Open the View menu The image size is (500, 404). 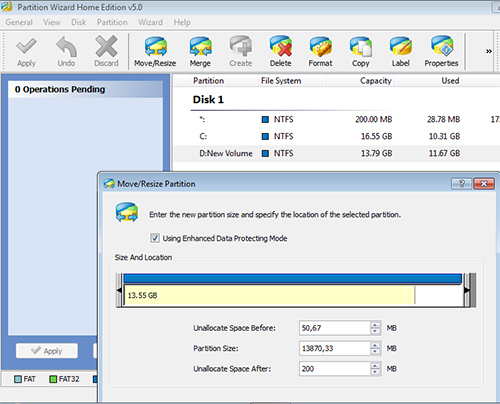pos(52,22)
